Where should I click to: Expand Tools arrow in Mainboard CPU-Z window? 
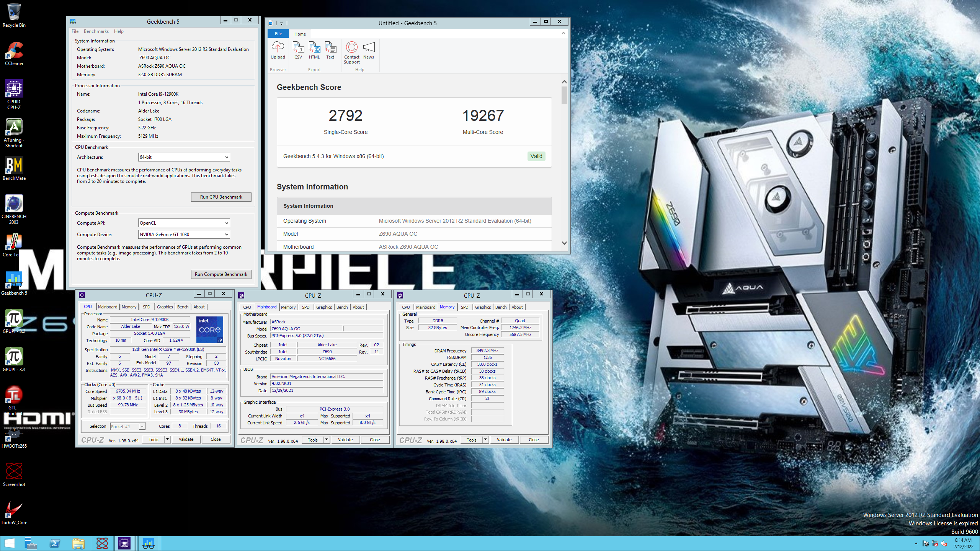(327, 440)
